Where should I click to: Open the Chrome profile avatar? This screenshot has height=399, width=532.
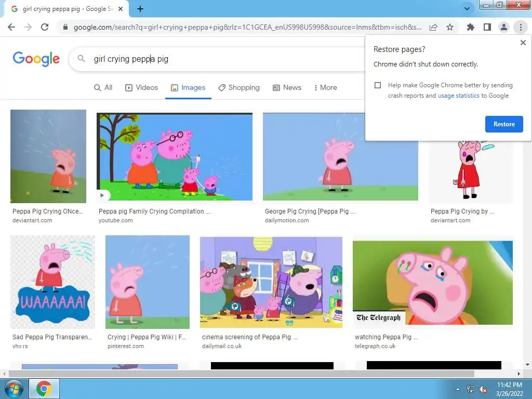point(504,27)
